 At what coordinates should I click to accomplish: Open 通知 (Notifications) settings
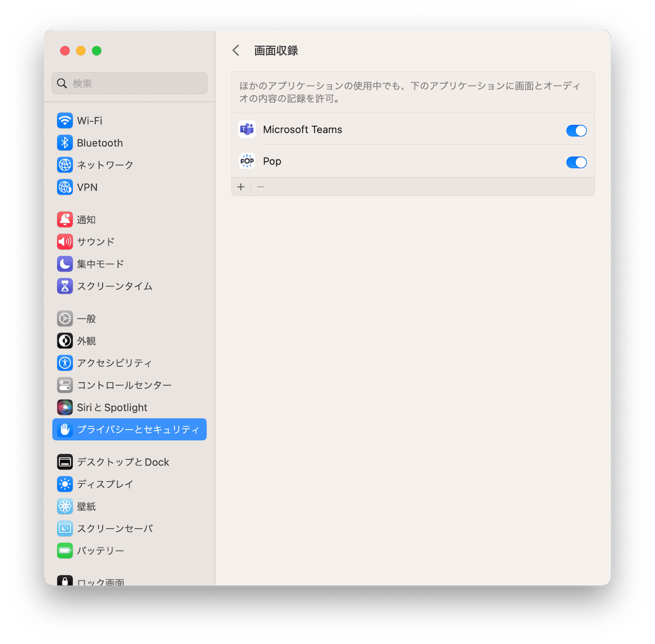click(65, 219)
